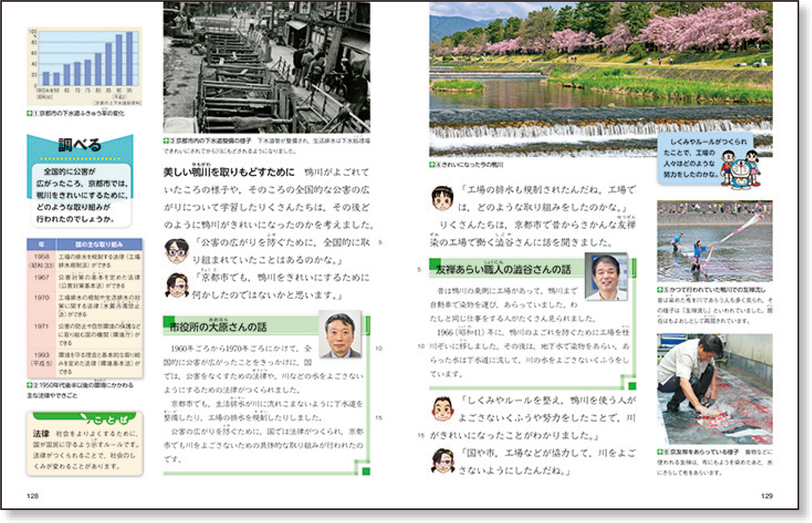Click the green plus icon under the black-and-white sewer photo
The height and width of the screenshot is (523, 812).
click(166, 141)
